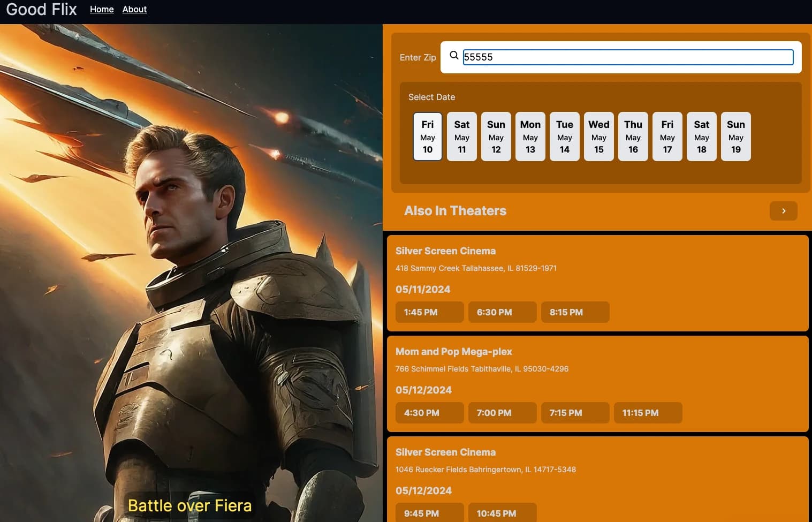The image size is (812, 522).
Task: Open the About page
Action: [134, 9]
